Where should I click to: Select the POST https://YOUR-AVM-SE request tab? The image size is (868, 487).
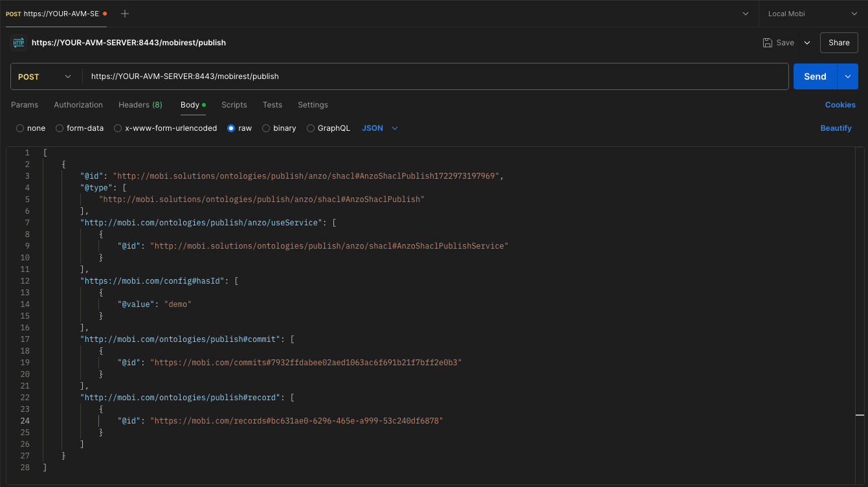56,14
